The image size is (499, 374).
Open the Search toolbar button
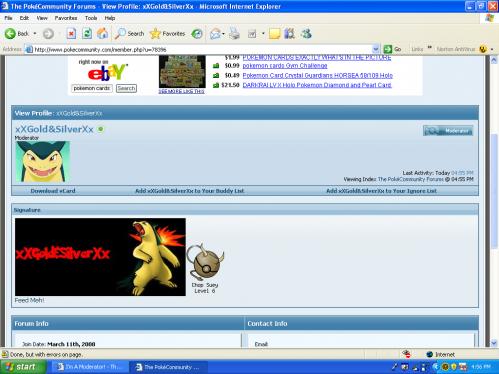click(130, 34)
